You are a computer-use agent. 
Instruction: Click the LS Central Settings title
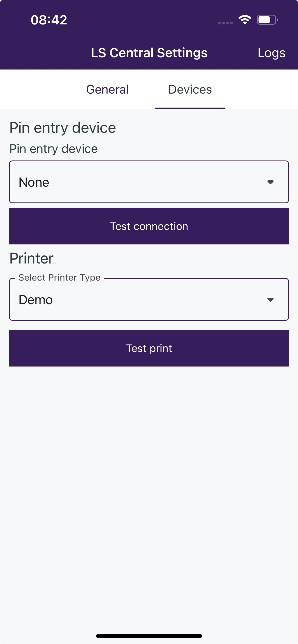pyautogui.click(x=149, y=53)
